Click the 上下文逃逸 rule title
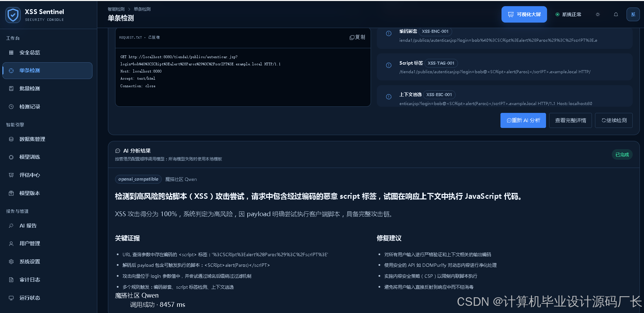644x313 pixels. 410,95
